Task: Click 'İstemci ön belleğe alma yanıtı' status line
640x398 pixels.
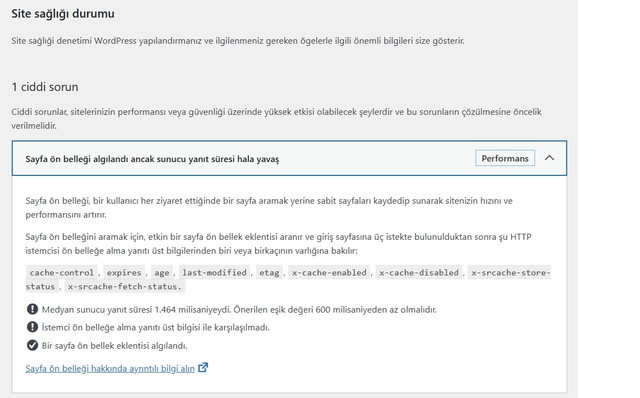Action: coord(156,327)
